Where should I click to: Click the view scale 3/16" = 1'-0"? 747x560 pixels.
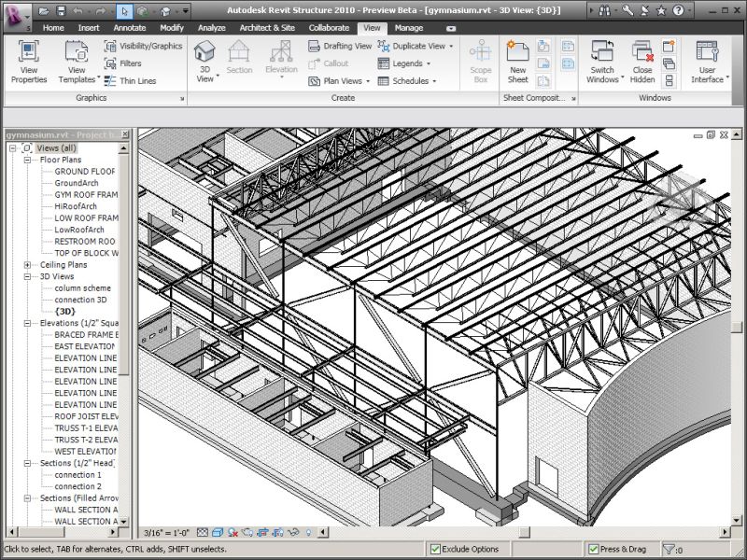click(x=167, y=533)
